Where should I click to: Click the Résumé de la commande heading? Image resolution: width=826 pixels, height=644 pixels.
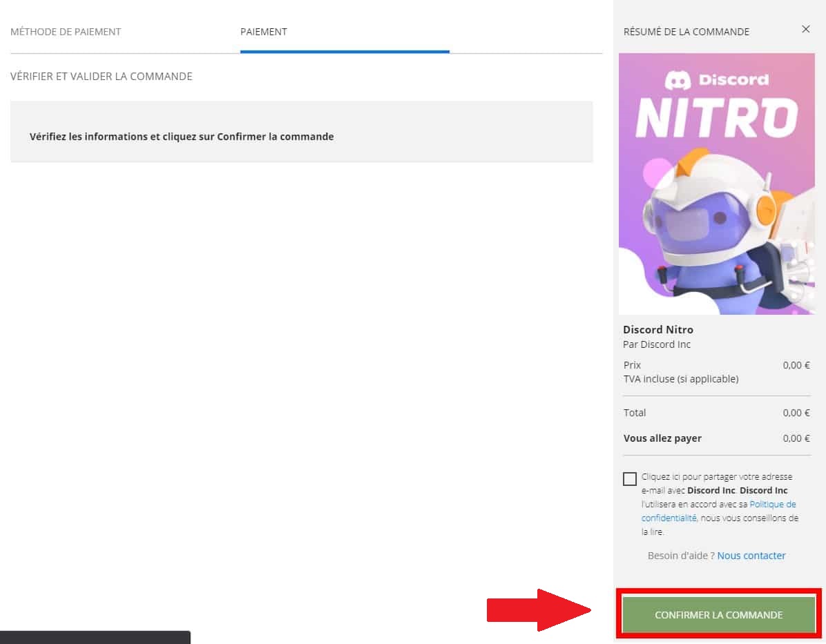coord(686,32)
